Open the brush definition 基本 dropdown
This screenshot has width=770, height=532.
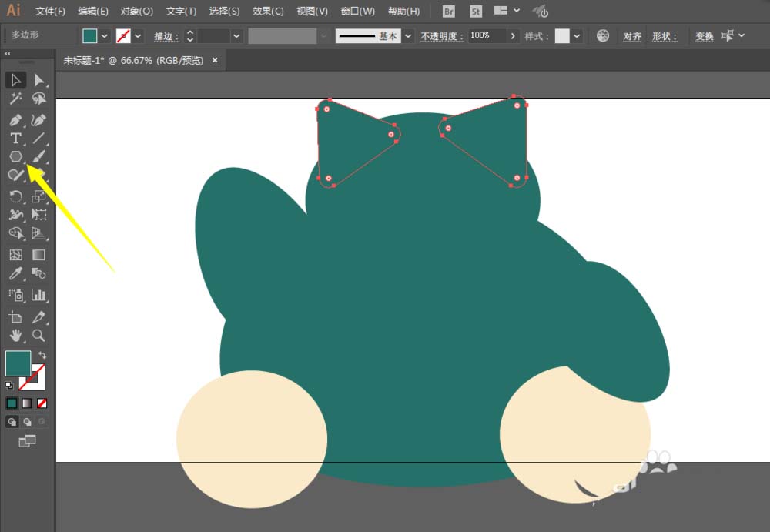pos(408,36)
